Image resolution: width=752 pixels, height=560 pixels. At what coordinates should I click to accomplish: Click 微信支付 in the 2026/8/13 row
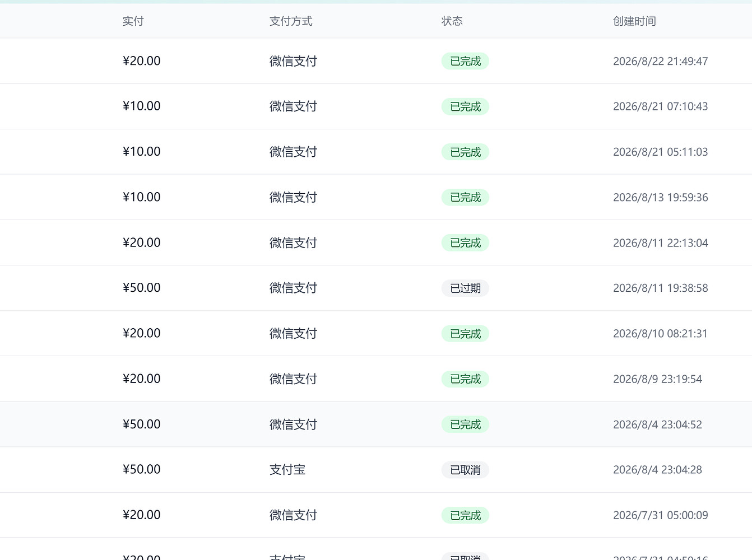(293, 197)
